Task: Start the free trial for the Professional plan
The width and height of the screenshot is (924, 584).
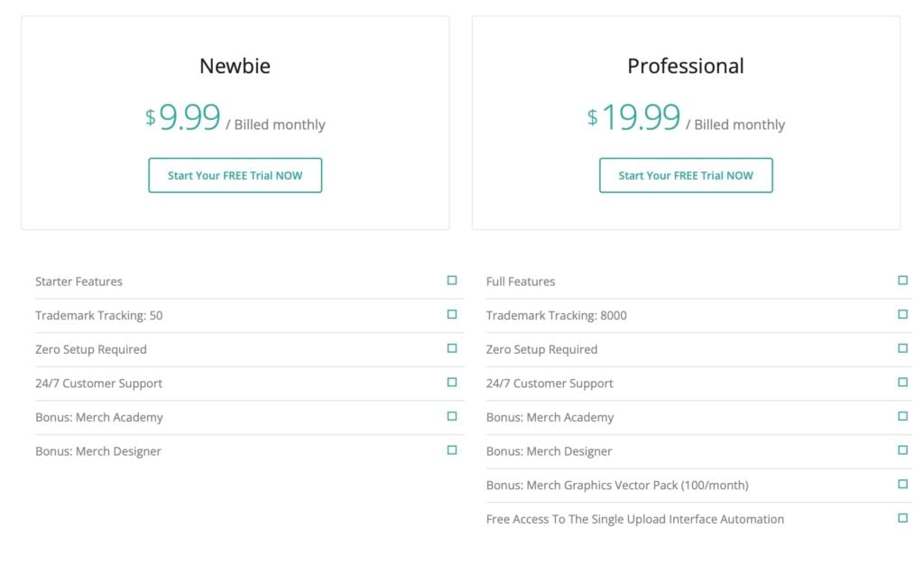Action: point(686,175)
